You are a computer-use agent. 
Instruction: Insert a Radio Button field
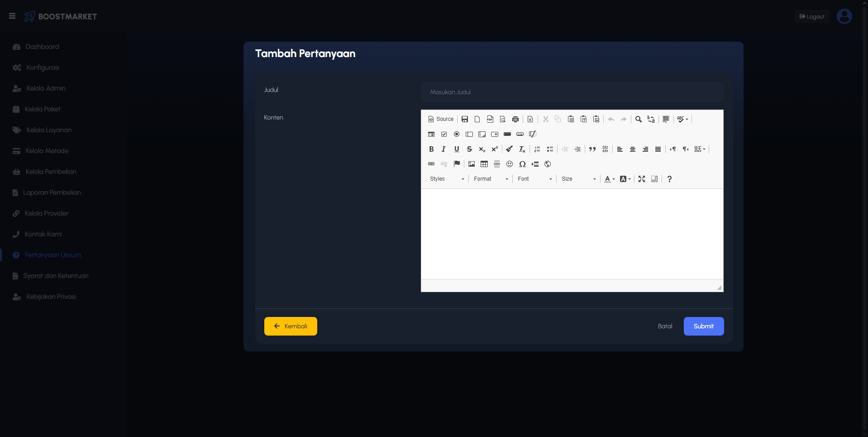[457, 134]
